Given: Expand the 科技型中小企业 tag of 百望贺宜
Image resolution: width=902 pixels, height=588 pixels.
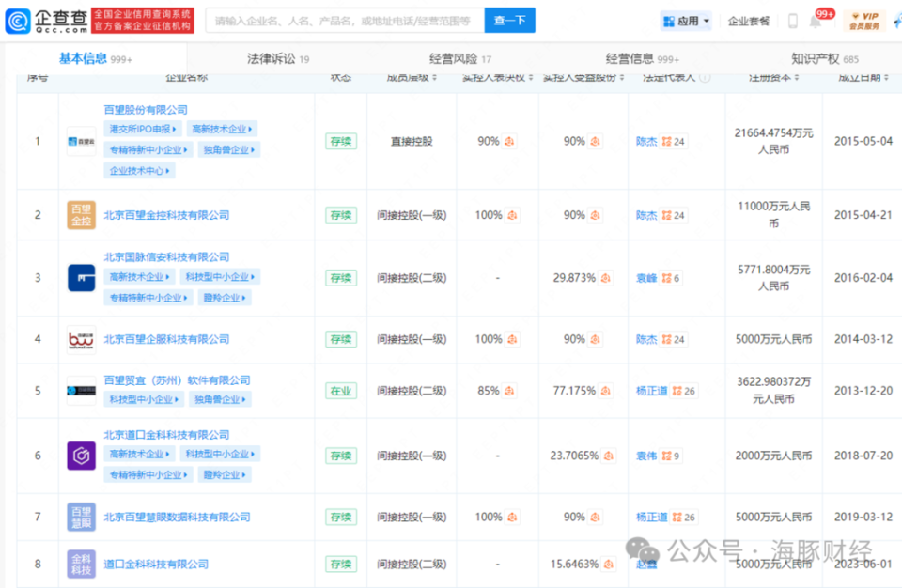Looking at the screenshot, I should click(x=146, y=399).
